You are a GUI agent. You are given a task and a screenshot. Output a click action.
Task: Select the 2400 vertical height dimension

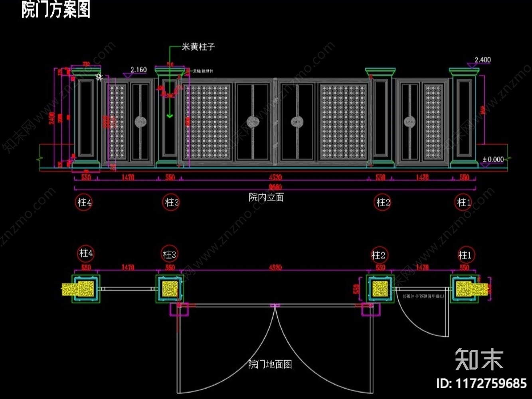click(x=52, y=118)
